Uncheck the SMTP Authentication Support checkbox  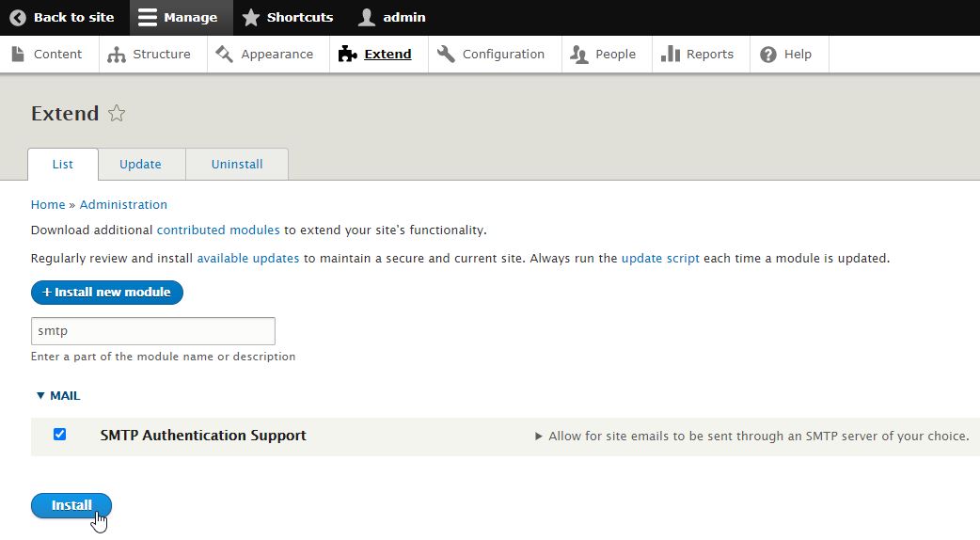pos(60,435)
